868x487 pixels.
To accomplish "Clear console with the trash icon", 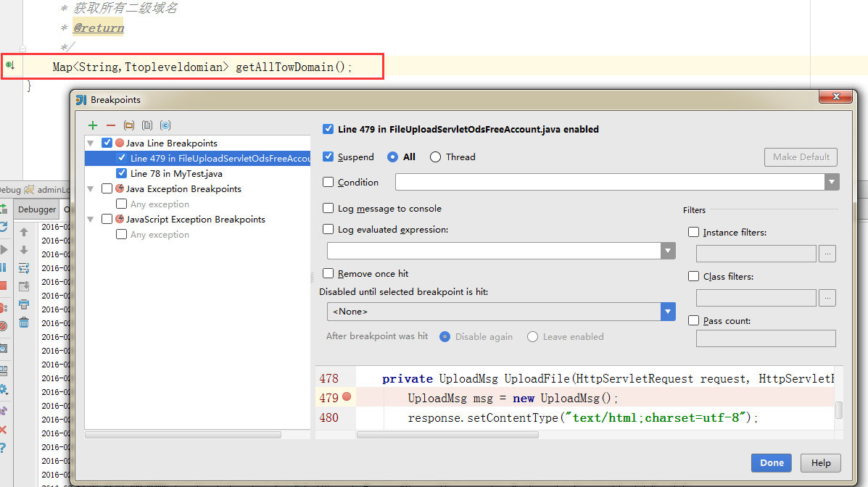I will point(24,322).
